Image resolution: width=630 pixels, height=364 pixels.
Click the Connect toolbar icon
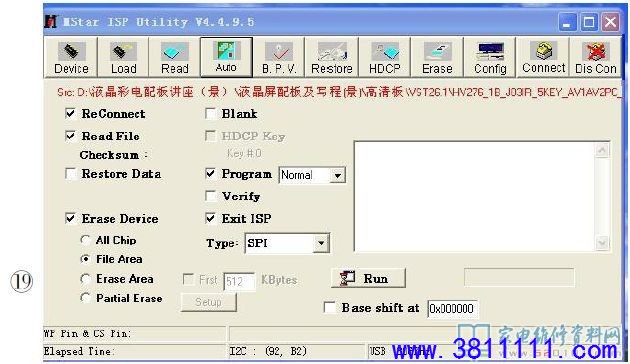click(543, 57)
